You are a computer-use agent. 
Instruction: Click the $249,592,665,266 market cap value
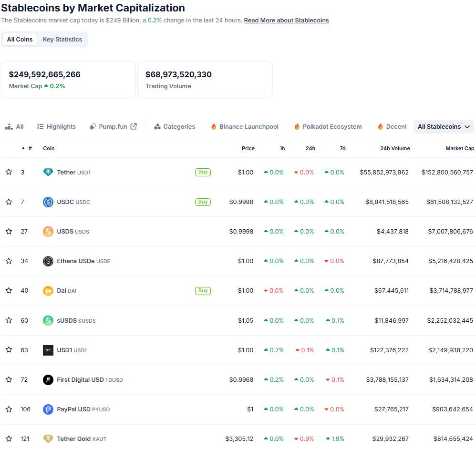click(x=45, y=74)
